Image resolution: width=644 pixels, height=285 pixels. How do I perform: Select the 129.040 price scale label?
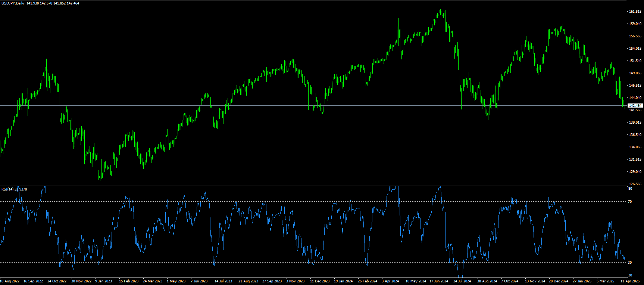point(635,172)
